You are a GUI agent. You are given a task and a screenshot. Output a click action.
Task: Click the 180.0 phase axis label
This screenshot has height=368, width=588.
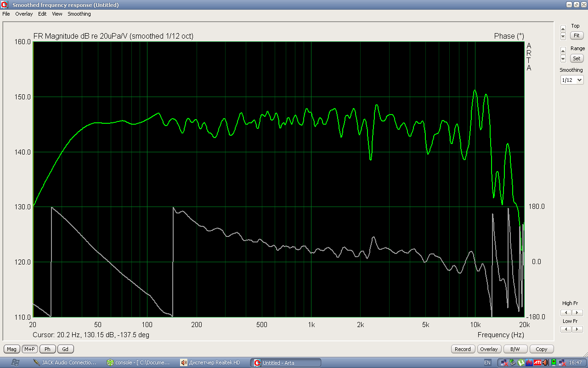(536, 207)
